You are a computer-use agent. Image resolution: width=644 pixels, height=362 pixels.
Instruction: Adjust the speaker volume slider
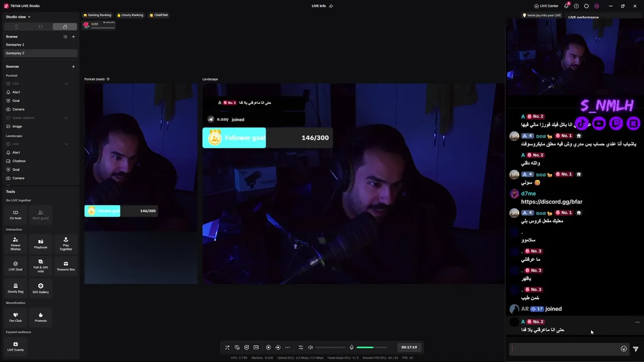click(x=331, y=347)
